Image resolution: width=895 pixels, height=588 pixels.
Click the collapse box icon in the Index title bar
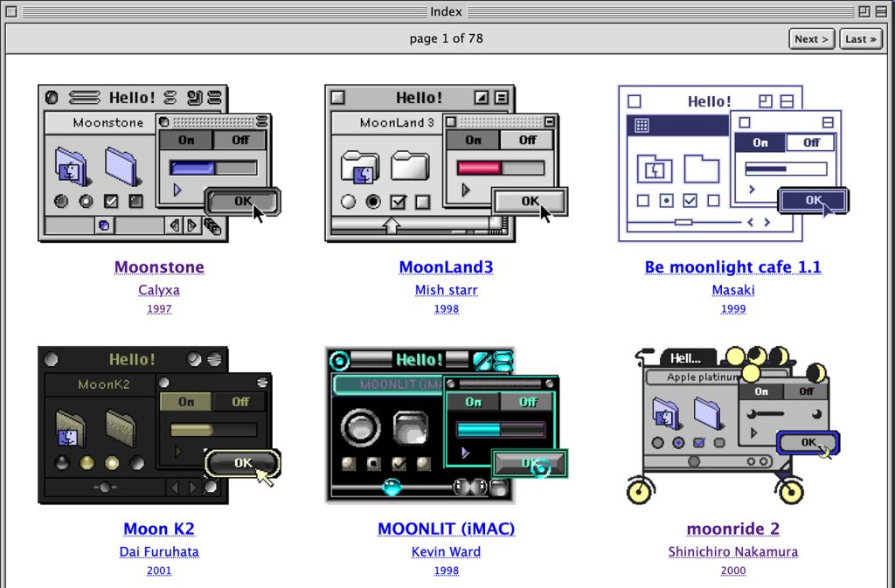(x=881, y=12)
